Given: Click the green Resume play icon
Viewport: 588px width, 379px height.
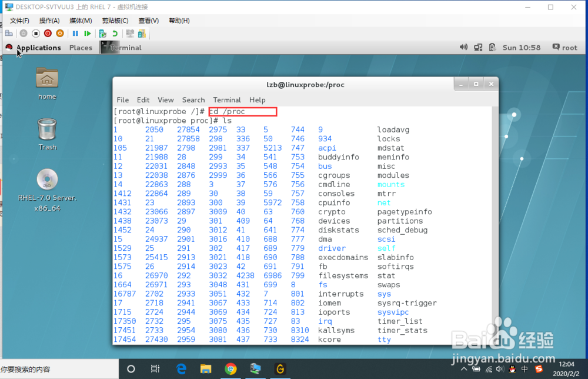Looking at the screenshot, I should (88, 34).
